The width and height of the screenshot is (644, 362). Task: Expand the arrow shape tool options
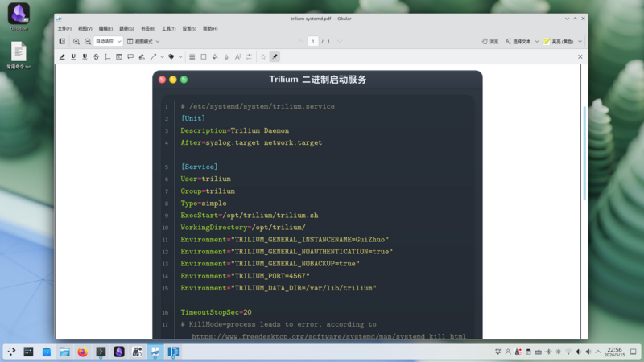[163, 57]
